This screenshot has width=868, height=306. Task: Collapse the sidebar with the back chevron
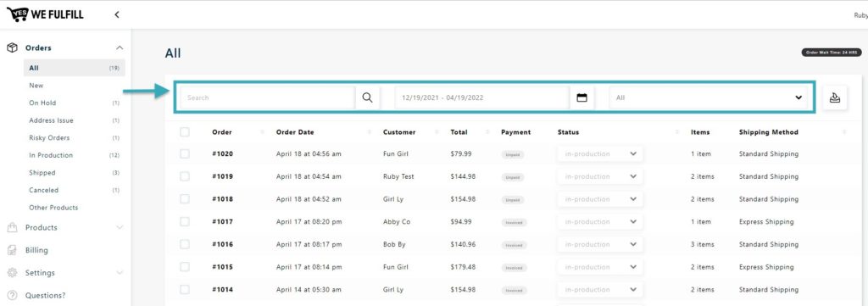117,14
